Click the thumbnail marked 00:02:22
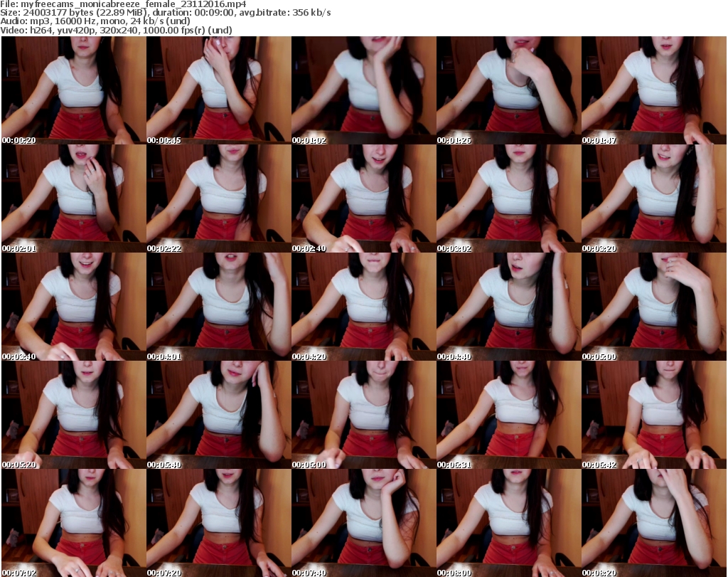Image resolution: width=728 pixels, height=577 pixels. pyautogui.click(x=219, y=198)
